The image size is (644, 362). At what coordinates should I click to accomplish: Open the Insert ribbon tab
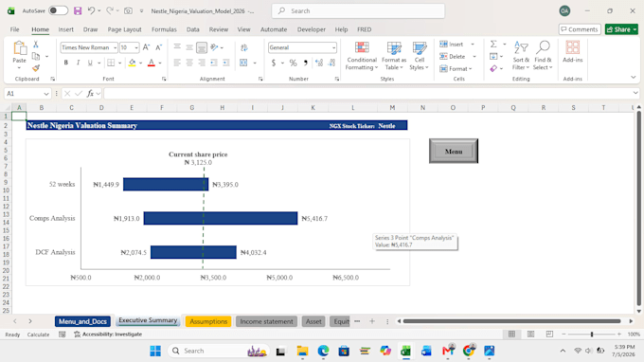[x=65, y=29]
